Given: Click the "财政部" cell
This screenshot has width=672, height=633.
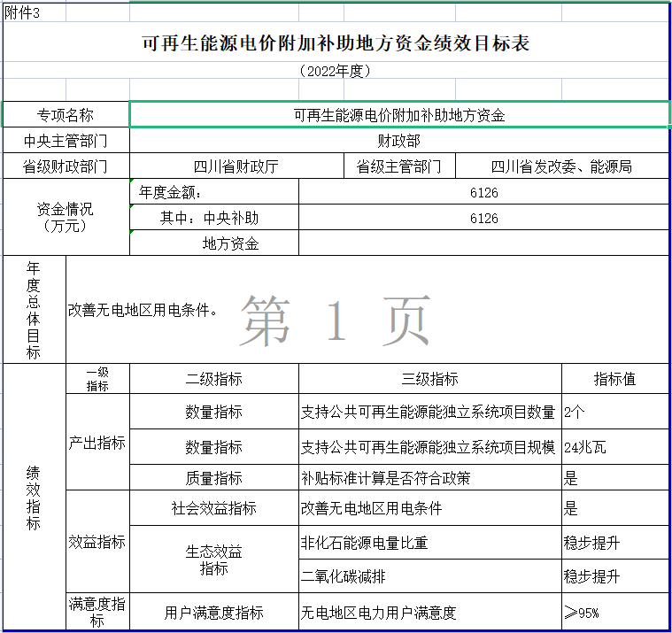Looking at the screenshot, I should pos(399,141).
